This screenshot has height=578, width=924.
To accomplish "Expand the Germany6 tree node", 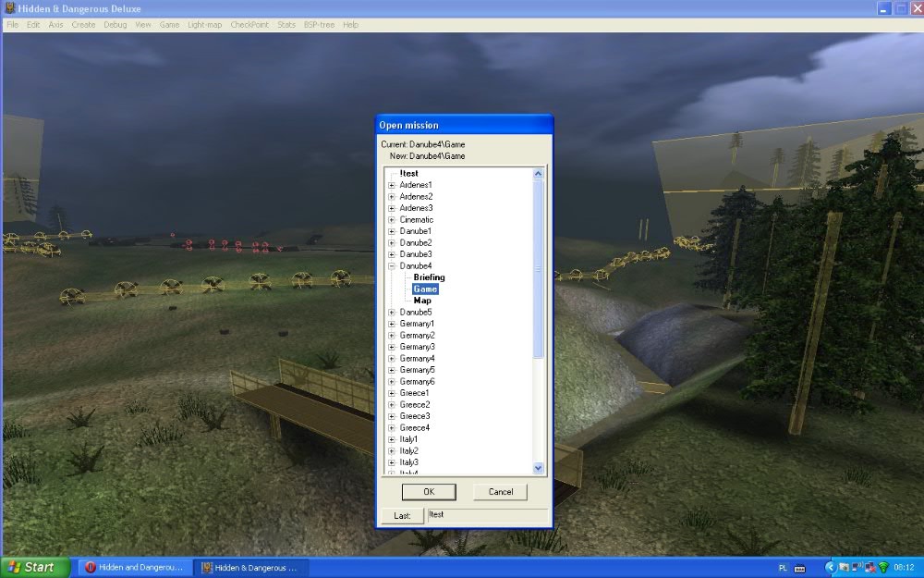I will (391, 382).
